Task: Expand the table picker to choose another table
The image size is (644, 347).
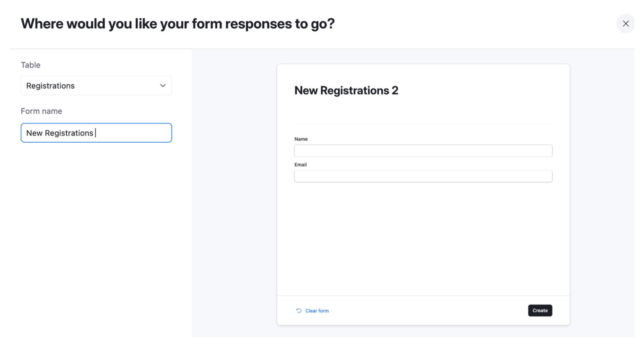Action: pos(96,86)
